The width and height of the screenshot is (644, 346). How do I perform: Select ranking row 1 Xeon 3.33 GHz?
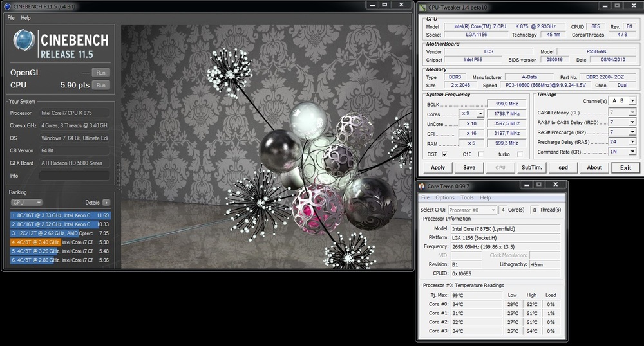click(61, 215)
